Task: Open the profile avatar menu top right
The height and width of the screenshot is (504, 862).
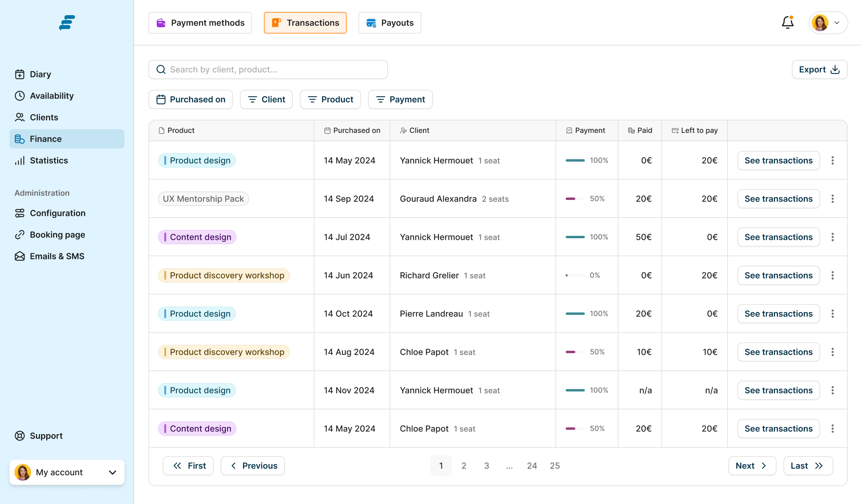Action: coord(828,23)
